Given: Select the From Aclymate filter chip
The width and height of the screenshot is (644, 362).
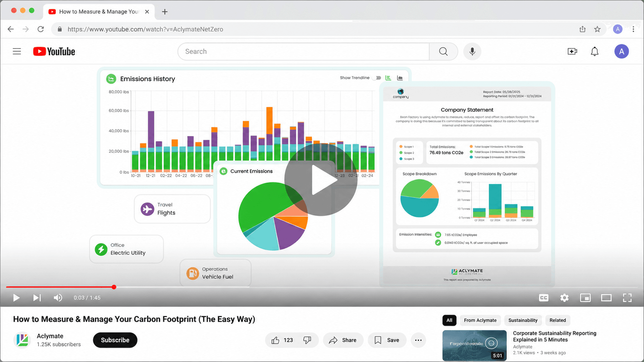Looking at the screenshot, I should (x=480, y=320).
